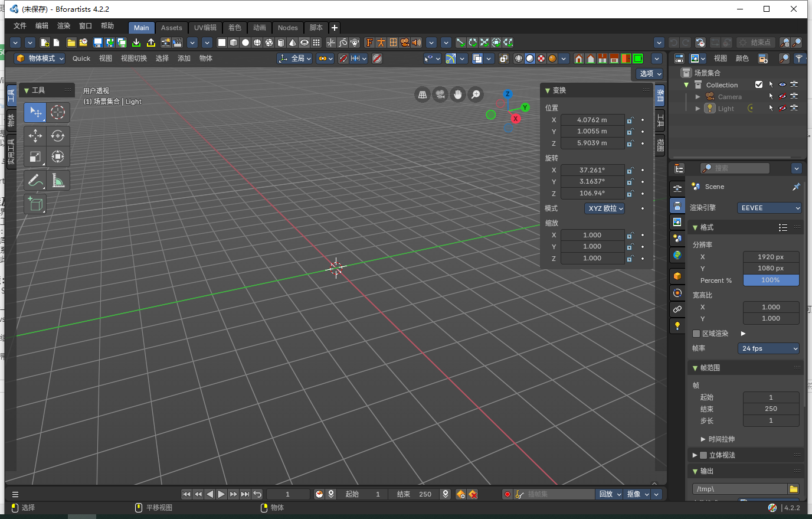Enable the 区域渲染 checkbox
This screenshot has height=519, width=812.
(696, 334)
